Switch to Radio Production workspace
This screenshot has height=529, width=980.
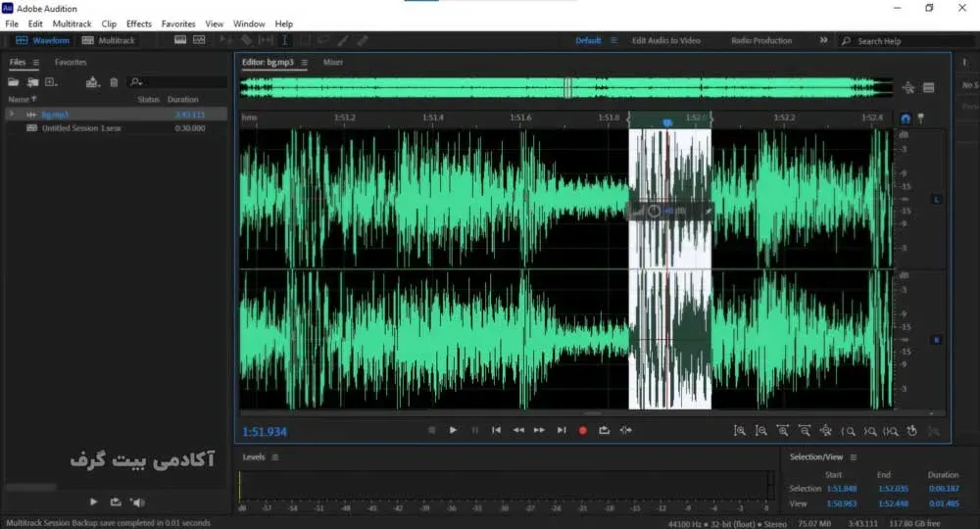pos(761,40)
